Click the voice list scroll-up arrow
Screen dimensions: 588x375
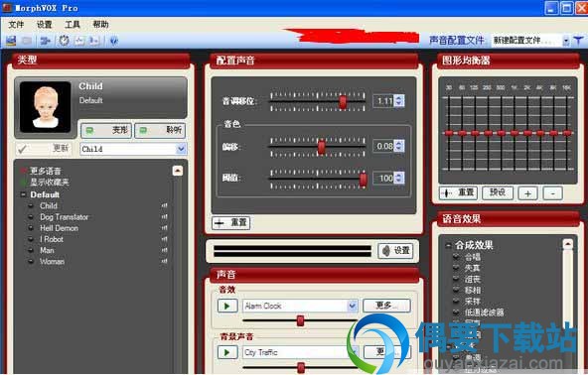(178, 171)
